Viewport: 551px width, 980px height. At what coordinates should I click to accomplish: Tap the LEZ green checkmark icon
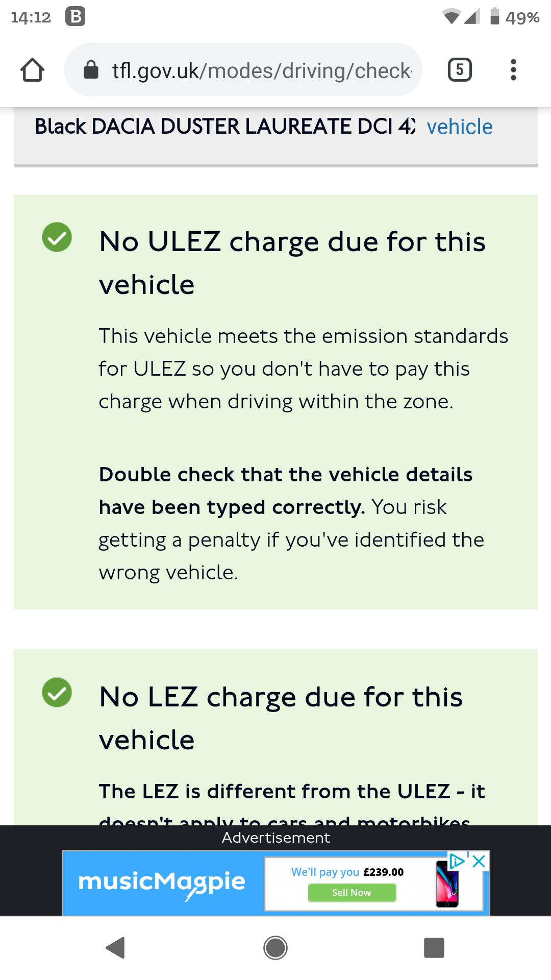point(57,693)
